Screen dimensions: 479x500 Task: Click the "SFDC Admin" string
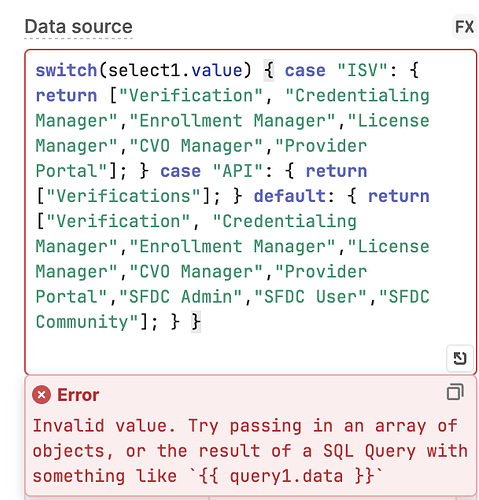180,297
